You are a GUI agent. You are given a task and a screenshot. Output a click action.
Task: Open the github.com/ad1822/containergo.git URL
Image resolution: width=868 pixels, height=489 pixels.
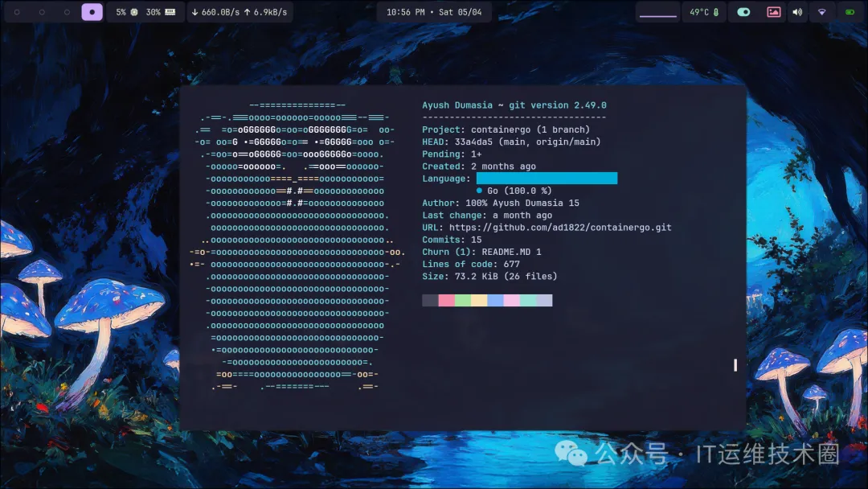[560, 228]
